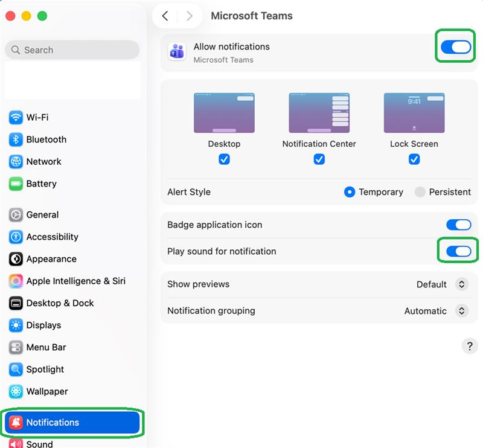This screenshot has width=483, height=448.
Task: Click the Desktop preview thumbnail
Action: tap(224, 113)
